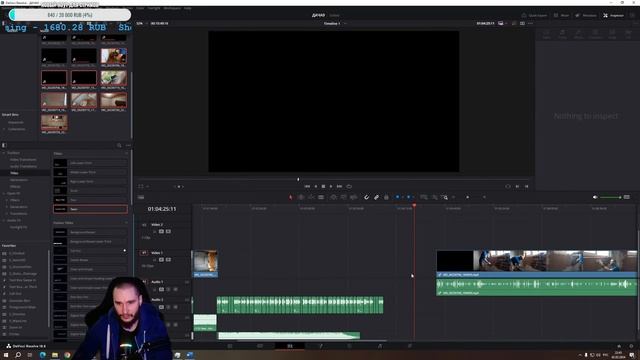
Task: Toggle the Loop playback icon
Action: click(x=349, y=187)
